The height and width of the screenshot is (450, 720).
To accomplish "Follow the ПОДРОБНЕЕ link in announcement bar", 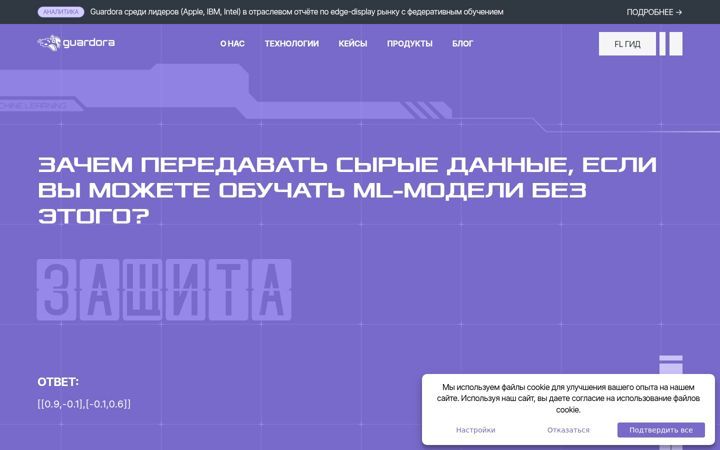I will (654, 12).
